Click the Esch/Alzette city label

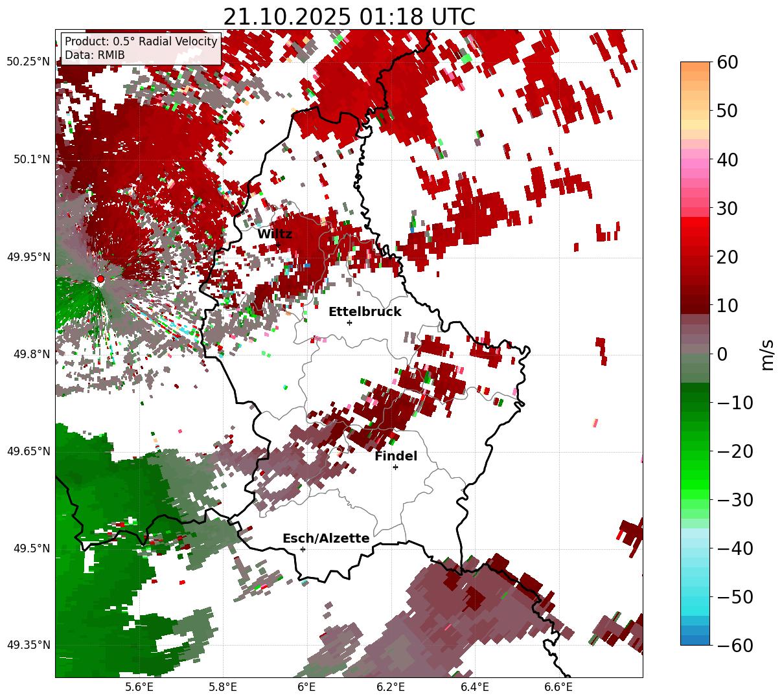coord(326,539)
